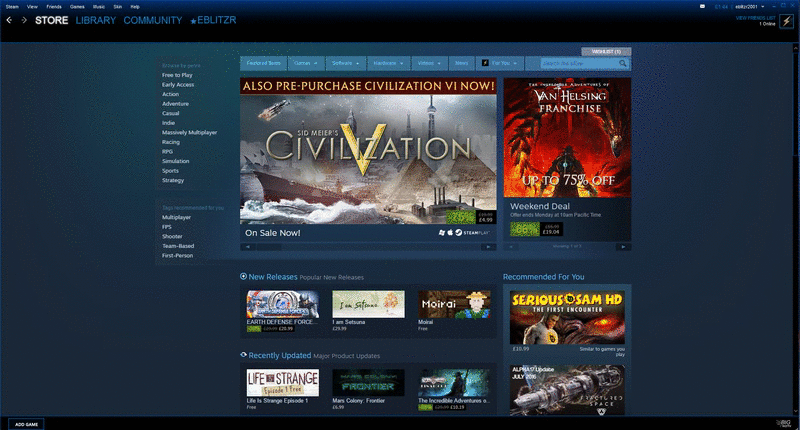The image size is (800, 430).
Task: Click the SteamPlay logo on banner
Action: [x=472, y=233]
